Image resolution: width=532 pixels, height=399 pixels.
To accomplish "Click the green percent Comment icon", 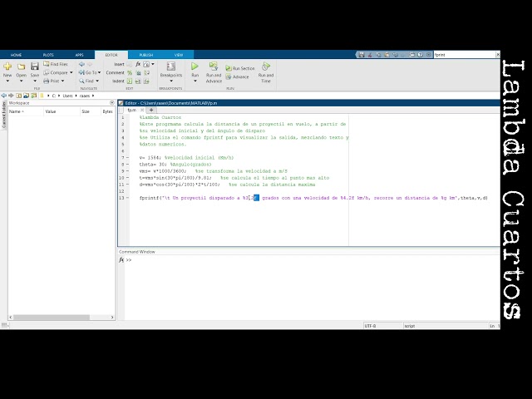I will 130,72.
